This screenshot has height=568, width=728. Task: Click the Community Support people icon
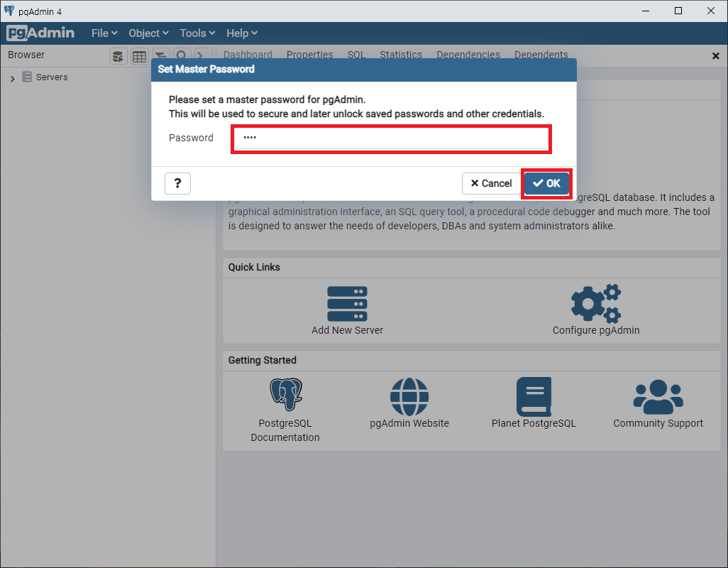[x=658, y=397]
